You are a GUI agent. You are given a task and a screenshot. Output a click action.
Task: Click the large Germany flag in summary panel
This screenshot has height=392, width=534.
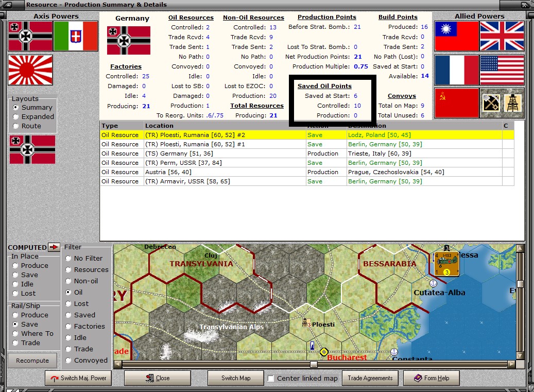[129, 41]
